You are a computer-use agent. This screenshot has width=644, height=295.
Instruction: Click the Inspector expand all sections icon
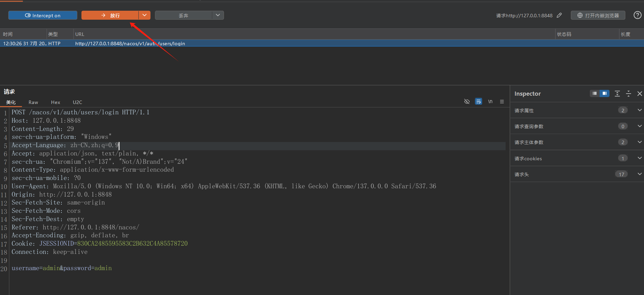coord(617,94)
